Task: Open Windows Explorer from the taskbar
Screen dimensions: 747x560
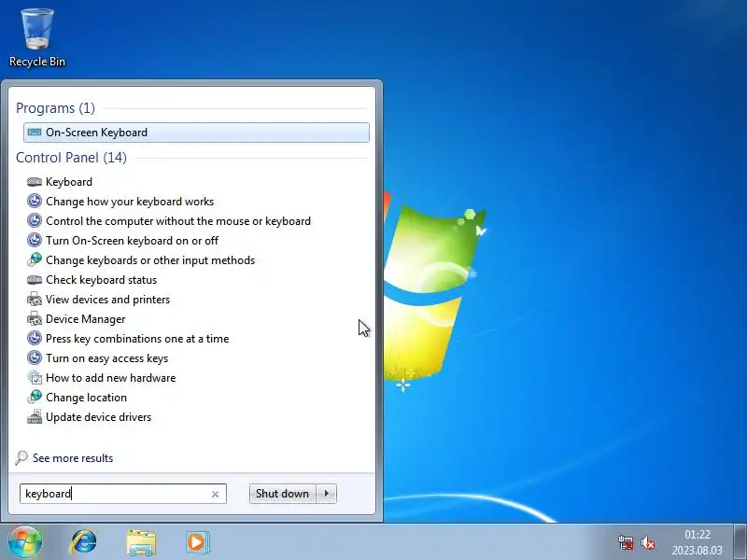Action: point(141,542)
